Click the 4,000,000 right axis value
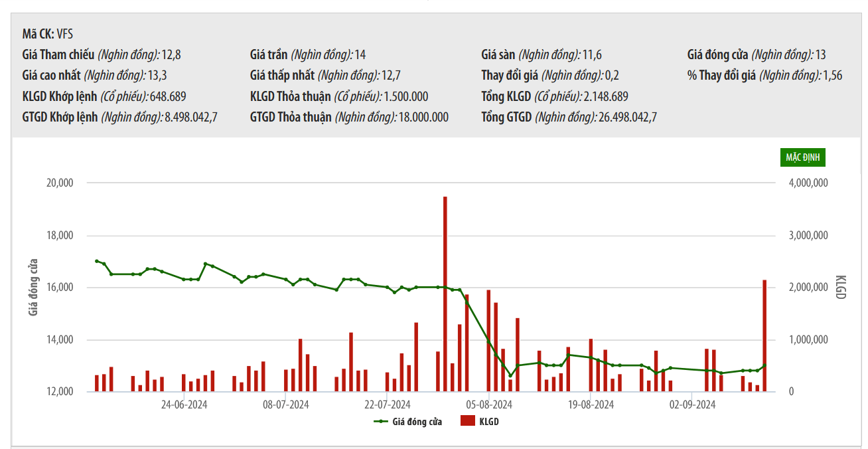Screen dimensions: 868x449 [x=806, y=183]
